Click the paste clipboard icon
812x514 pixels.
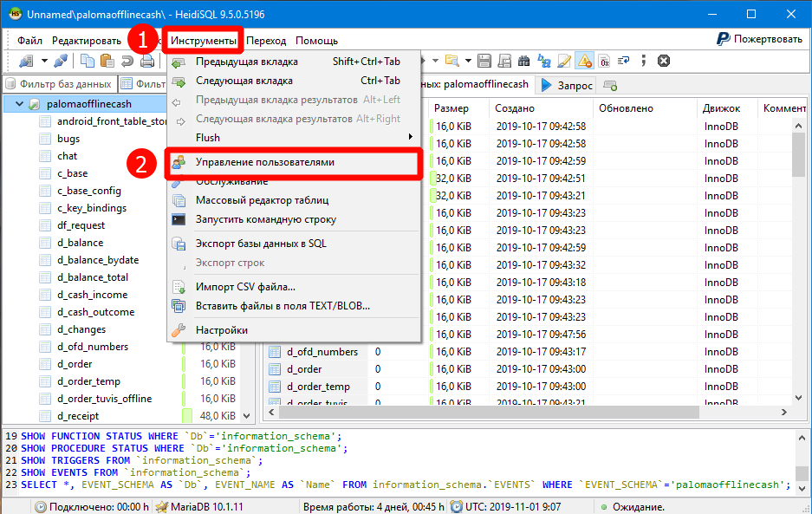[107, 61]
